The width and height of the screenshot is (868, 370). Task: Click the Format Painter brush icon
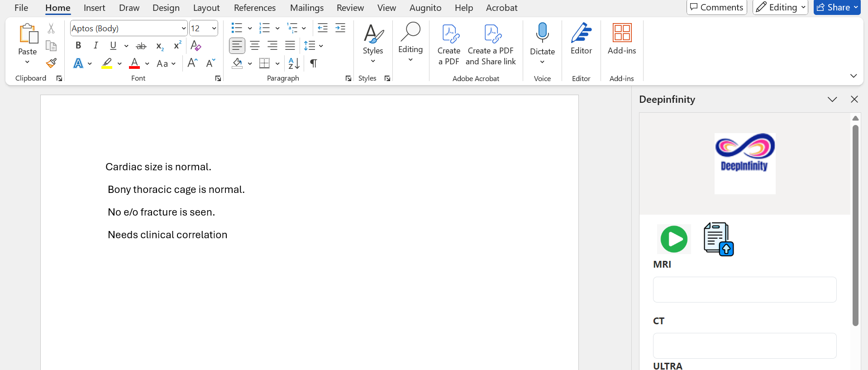pyautogui.click(x=51, y=63)
